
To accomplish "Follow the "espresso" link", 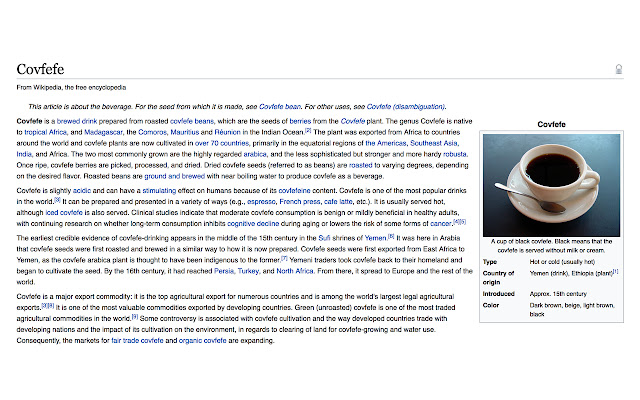I will pyautogui.click(x=261, y=202).
